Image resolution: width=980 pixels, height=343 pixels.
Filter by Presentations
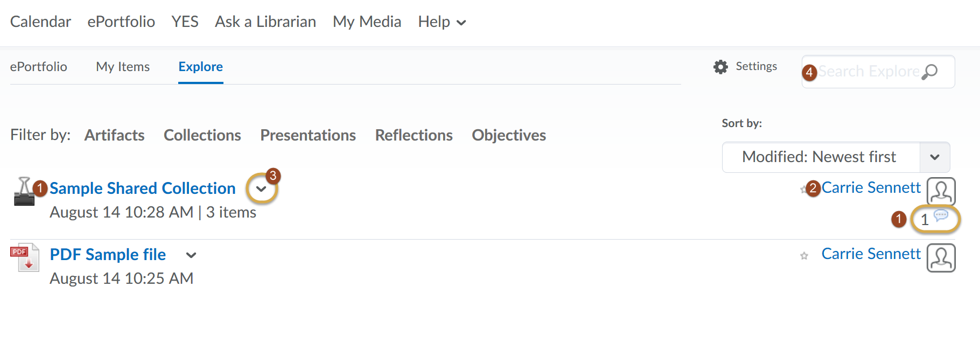pyautogui.click(x=308, y=135)
